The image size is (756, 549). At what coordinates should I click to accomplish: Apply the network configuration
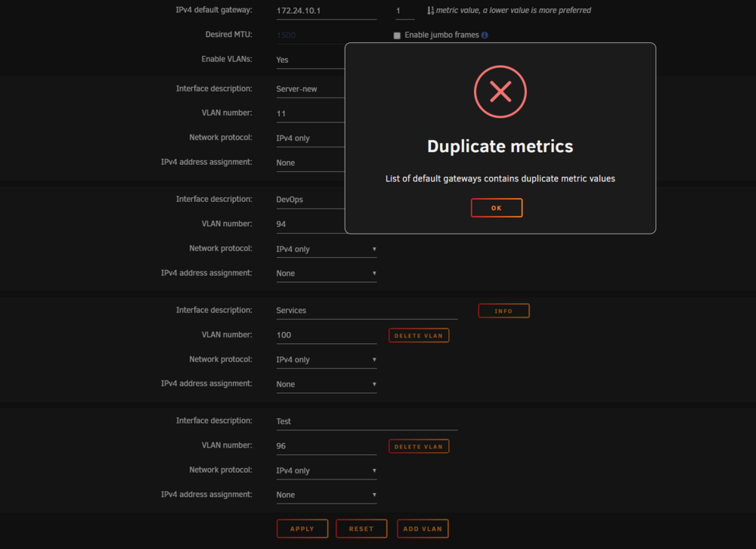pyautogui.click(x=302, y=529)
